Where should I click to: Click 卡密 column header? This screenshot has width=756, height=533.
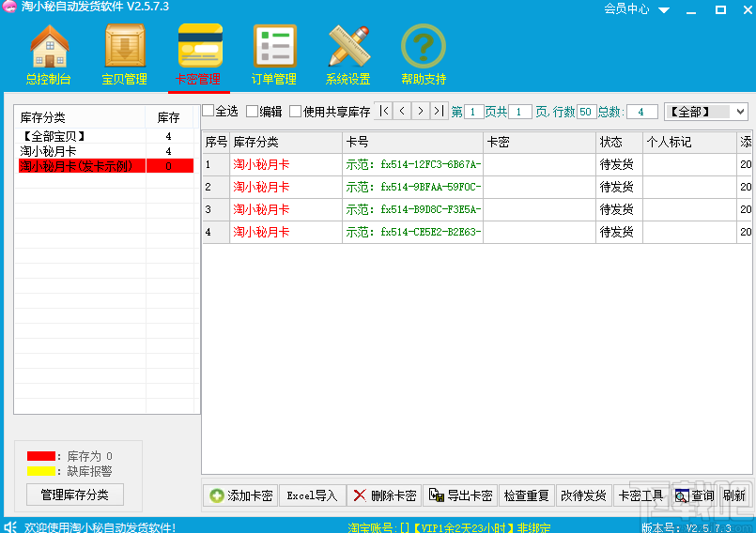pyautogui.click(x=539, y=143)
